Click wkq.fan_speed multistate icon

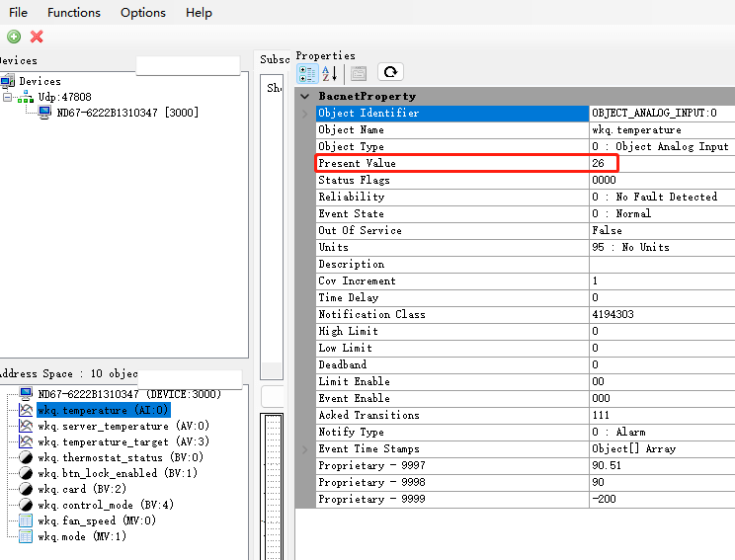[26, 520]
